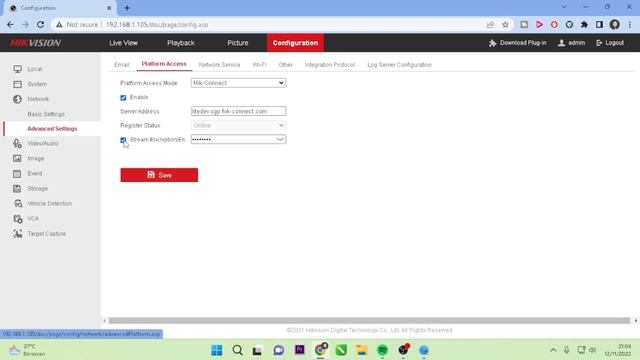The image size is (640, 360).
Task: Click the System icon in sidebar
Action: (18, 84)
